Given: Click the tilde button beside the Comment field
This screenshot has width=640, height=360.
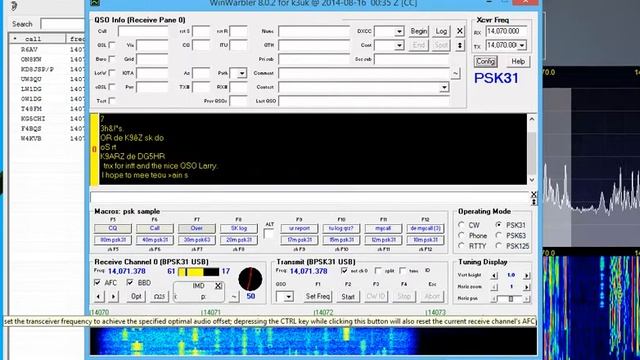Looking at the screenshot, I should tap(456, 73).
